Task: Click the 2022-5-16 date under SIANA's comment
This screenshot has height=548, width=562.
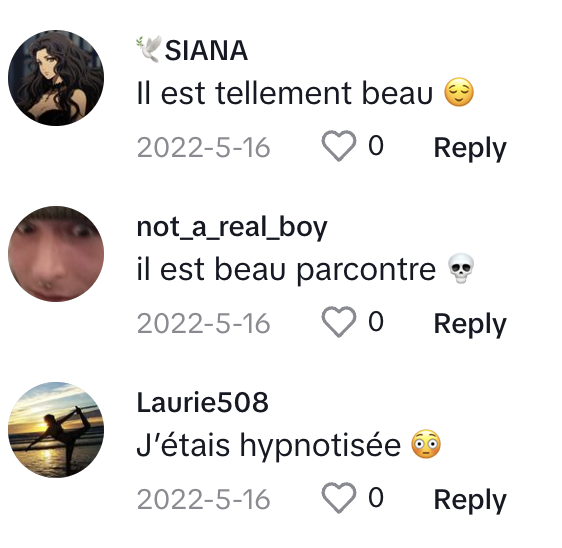Action: [x=203, y=148]
